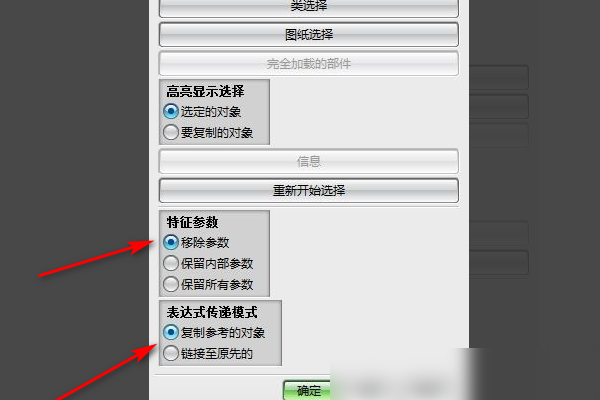Click the 类选择 button at top
This screenshot has width=600, height=400.
click(308, 8)
